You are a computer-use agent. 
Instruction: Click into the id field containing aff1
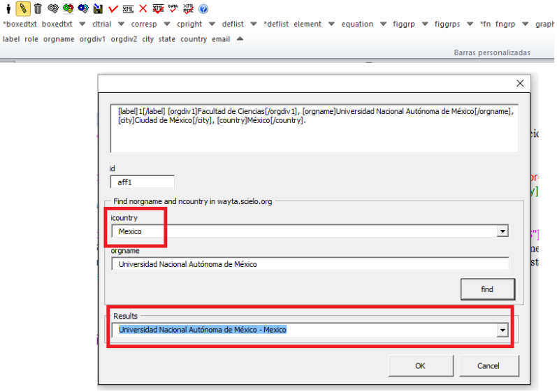pyautogui.click(x=142, y=182)
